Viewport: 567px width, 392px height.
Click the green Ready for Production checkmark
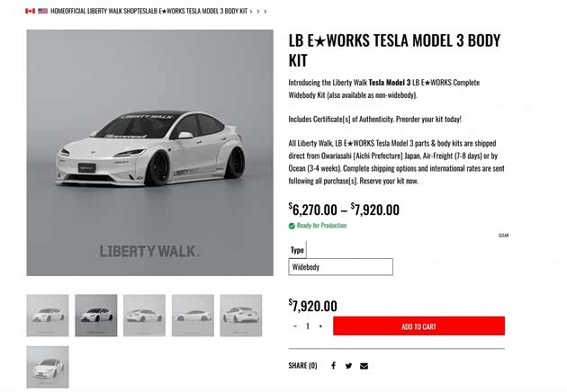292,226
